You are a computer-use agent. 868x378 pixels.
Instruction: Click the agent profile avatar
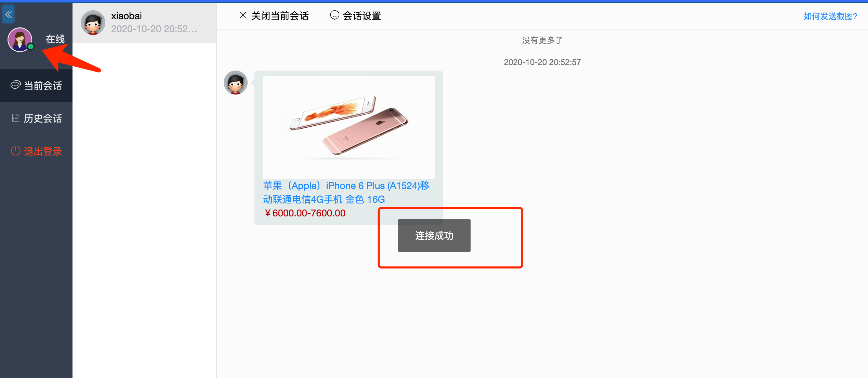click(x=20, y=40)
